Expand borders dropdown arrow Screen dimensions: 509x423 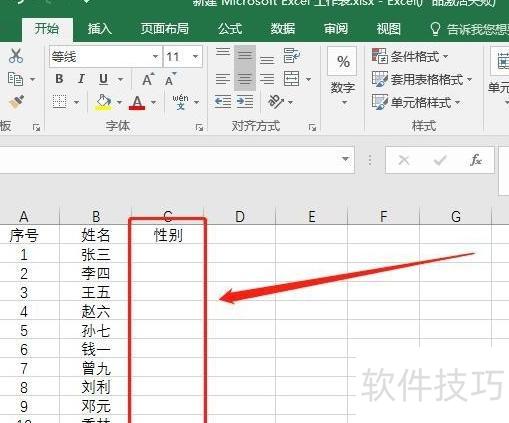coord(76,102)
